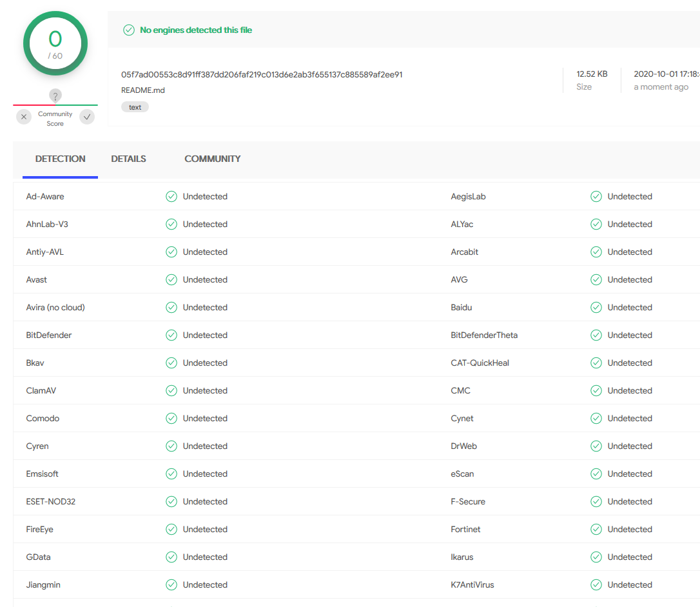The height and width of the screenshot is (607, 700).
Task: Click the 'text' file tag
Action: 135,107
